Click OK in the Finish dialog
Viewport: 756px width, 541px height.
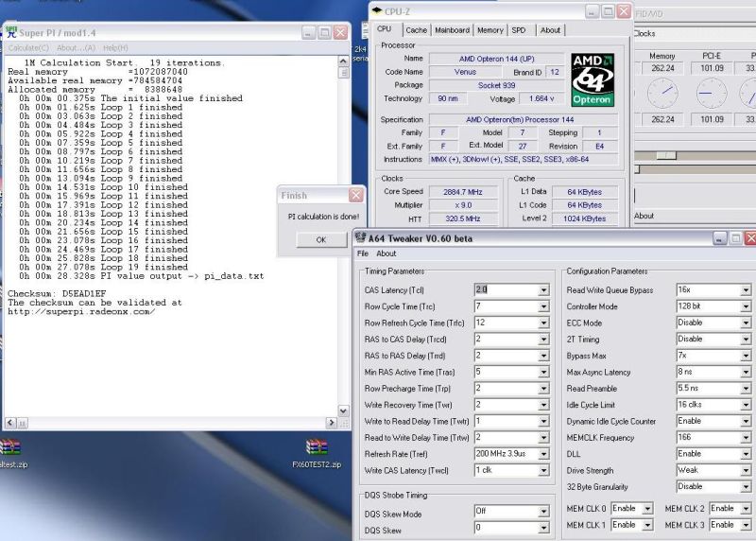tap(321, 240)
